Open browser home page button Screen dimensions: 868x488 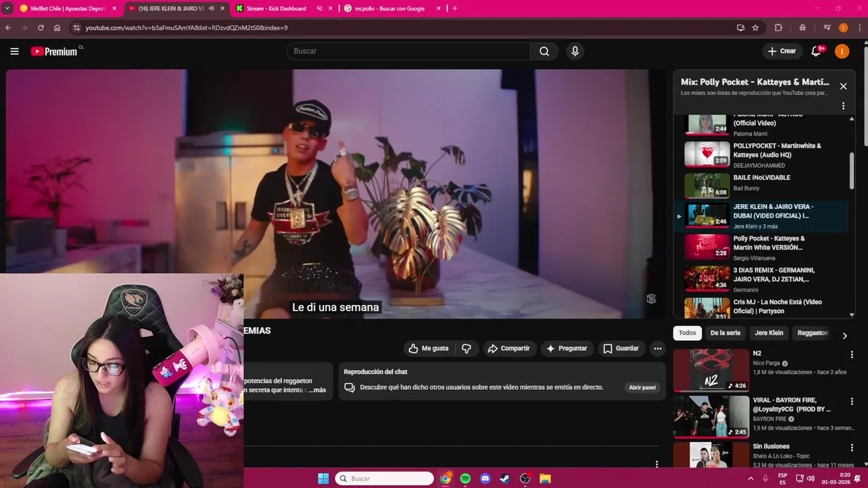57,28
